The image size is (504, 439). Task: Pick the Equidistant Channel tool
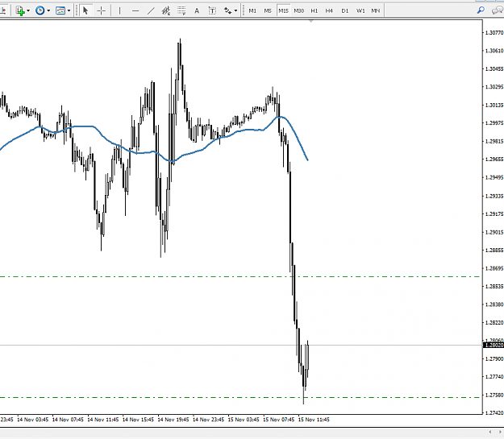coord(166,10)
